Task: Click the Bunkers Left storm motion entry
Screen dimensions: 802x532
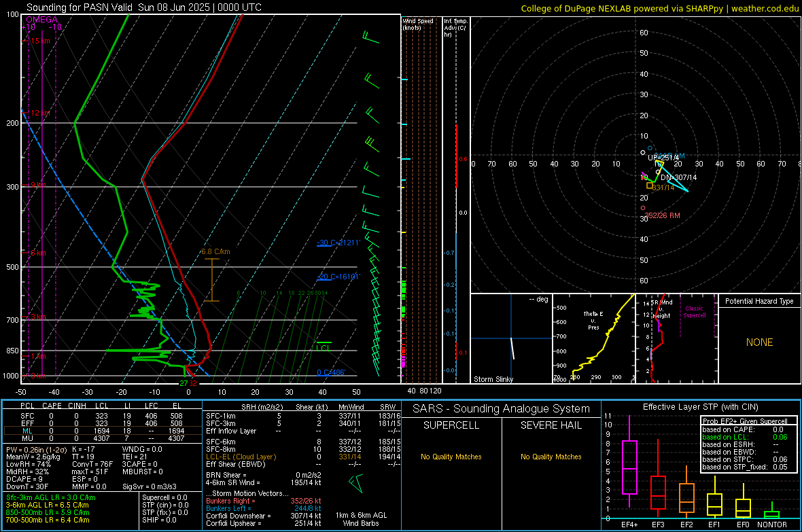Action: pyautogui.click(x=264, y=508)
